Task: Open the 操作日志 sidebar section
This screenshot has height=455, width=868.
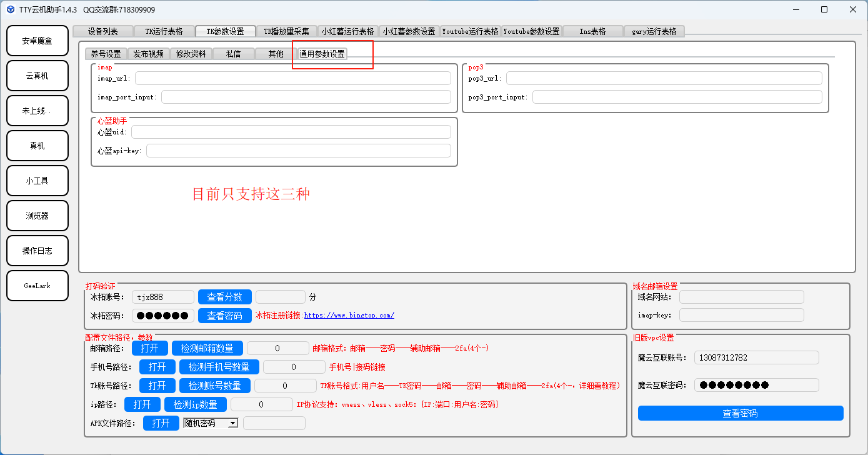Action: (x=37, y=251)
